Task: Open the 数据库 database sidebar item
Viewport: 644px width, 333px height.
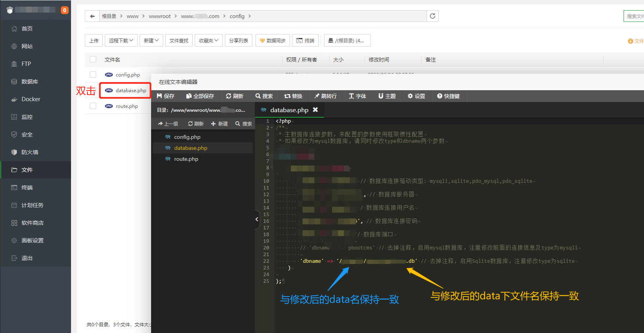Action: coord(35,82)
